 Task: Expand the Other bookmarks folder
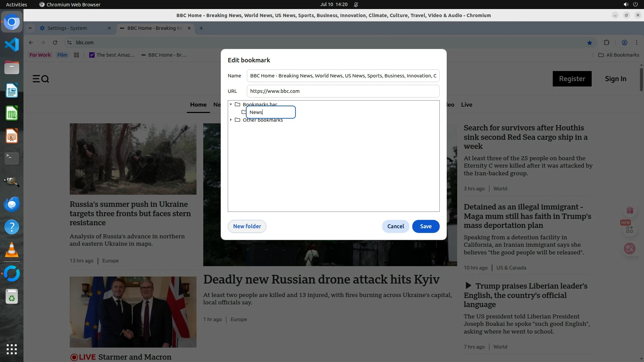pyautogui.click(x=231, y=120)
